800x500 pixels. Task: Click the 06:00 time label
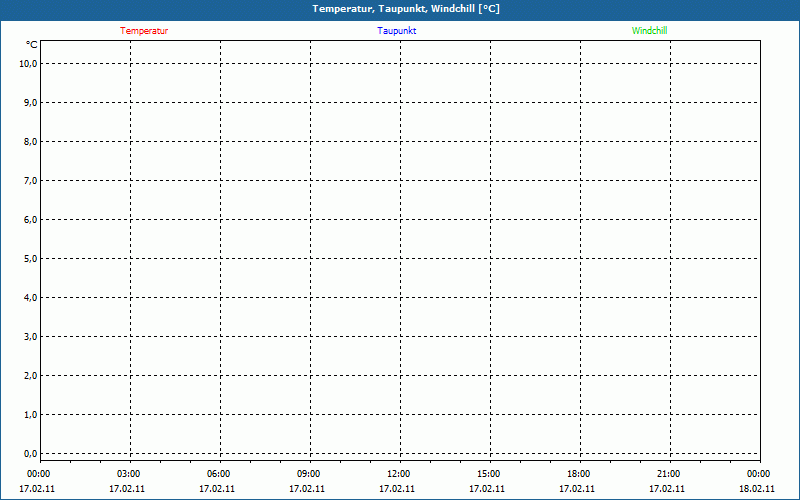click(218, 474)
